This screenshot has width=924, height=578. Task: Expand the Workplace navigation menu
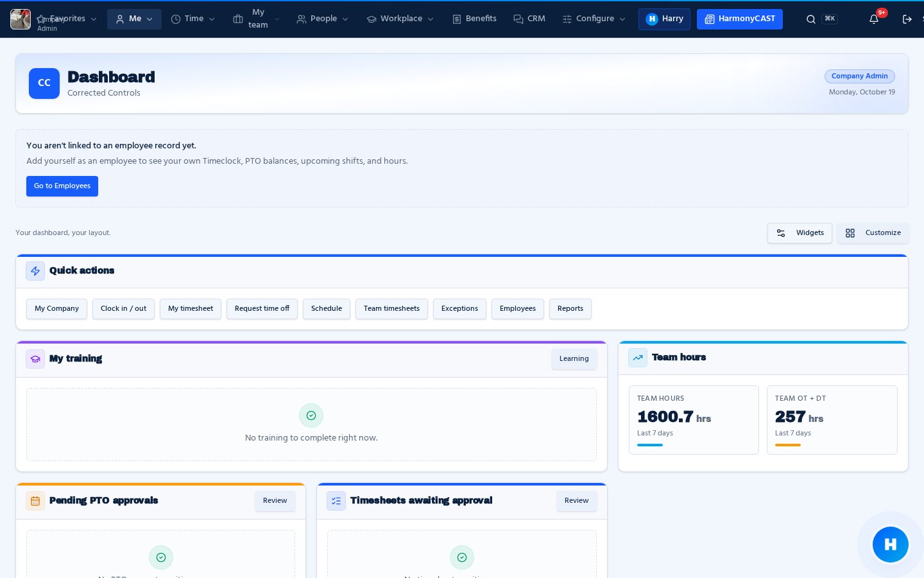[x=400, y=19]
